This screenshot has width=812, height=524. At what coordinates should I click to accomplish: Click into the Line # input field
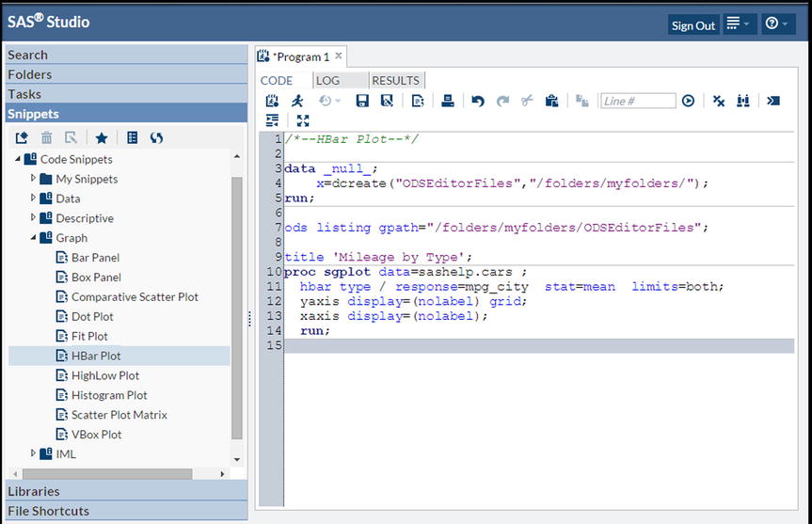[638, 101]
